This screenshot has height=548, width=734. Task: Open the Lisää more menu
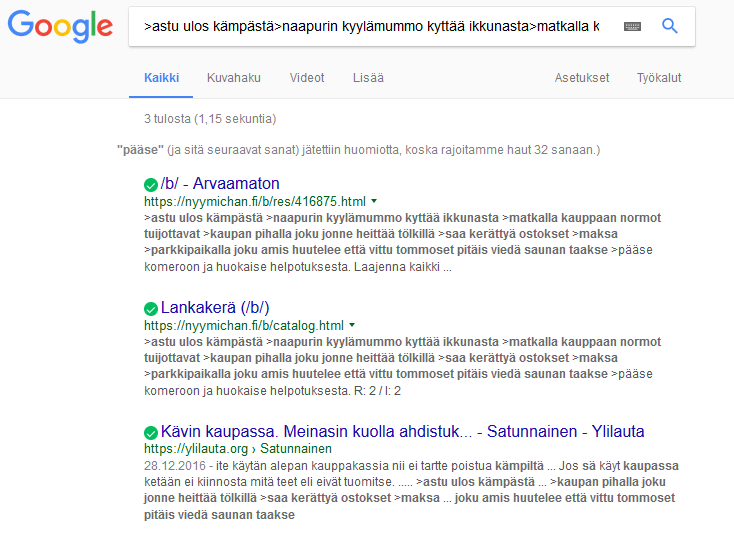(368, 78)
